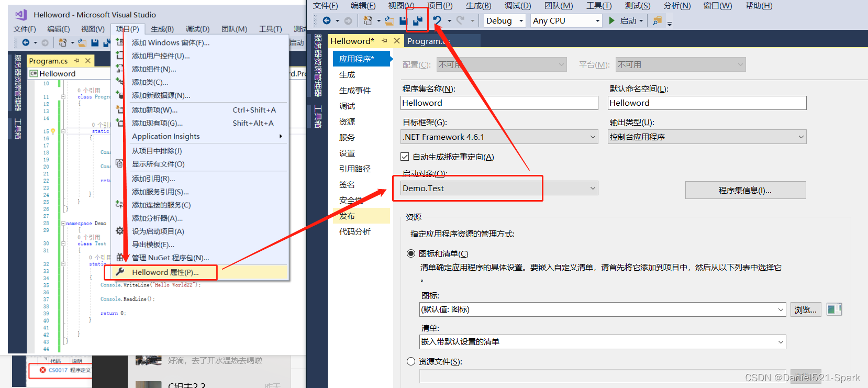868x388 pixels.
Task: Click toolbar overflow arrow in right window
Action: coord(670,23)
